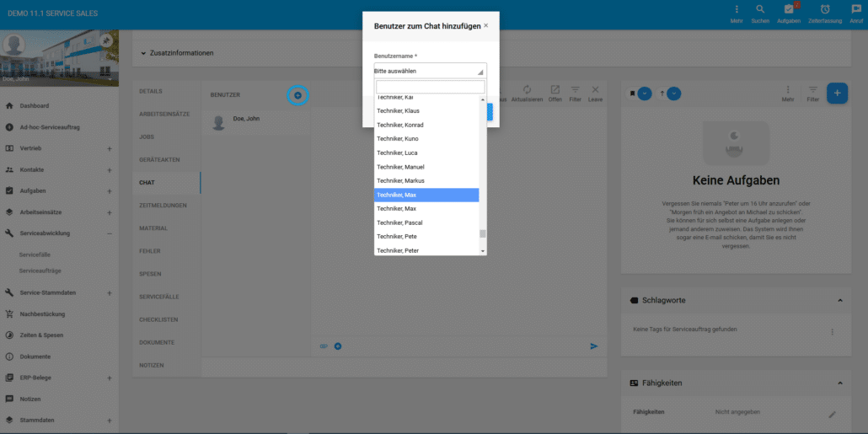Collapse the Schlagworte card
Image resolution: width=868 pixels, height=434 pixels.
839,301
